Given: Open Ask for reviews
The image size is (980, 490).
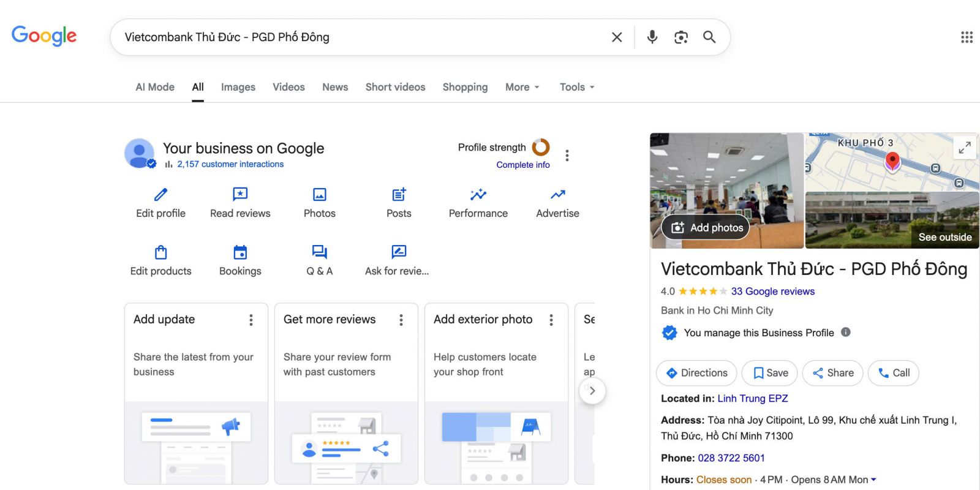Looking at the screenshot, I should [397, 261].
